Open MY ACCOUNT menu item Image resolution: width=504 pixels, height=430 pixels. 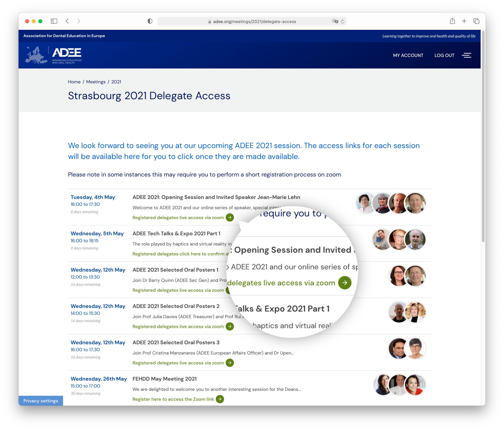(x=408, y=55)
